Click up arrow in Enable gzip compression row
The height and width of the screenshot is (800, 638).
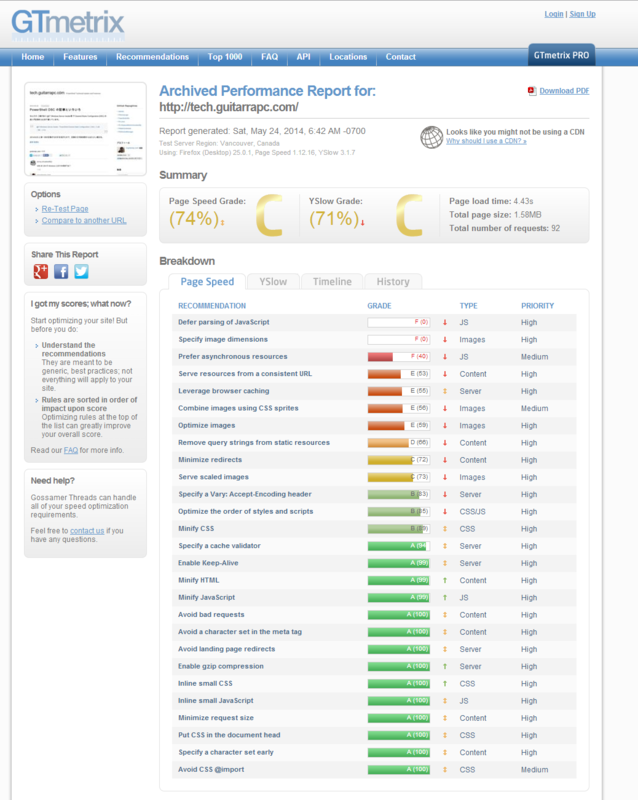[445, 666]
